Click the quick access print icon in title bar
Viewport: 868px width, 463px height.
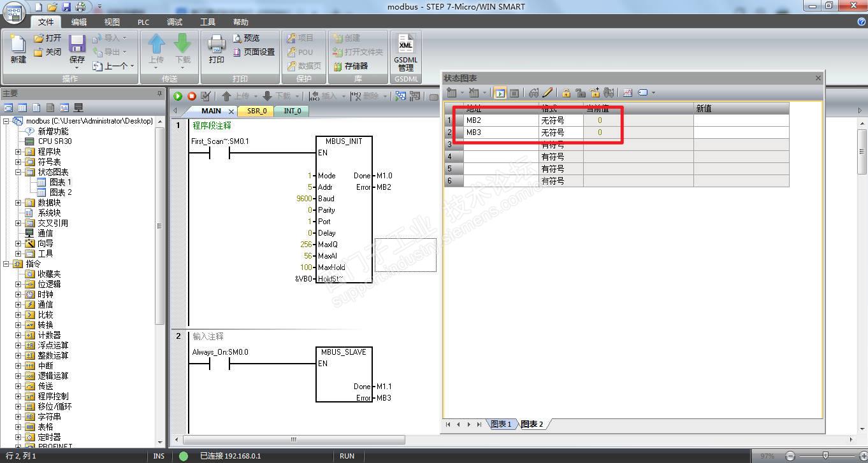80,6
